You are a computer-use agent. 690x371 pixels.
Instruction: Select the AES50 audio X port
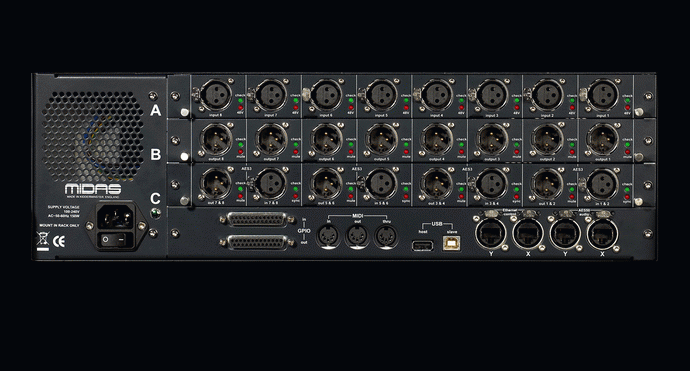click(x=602, y=233)
